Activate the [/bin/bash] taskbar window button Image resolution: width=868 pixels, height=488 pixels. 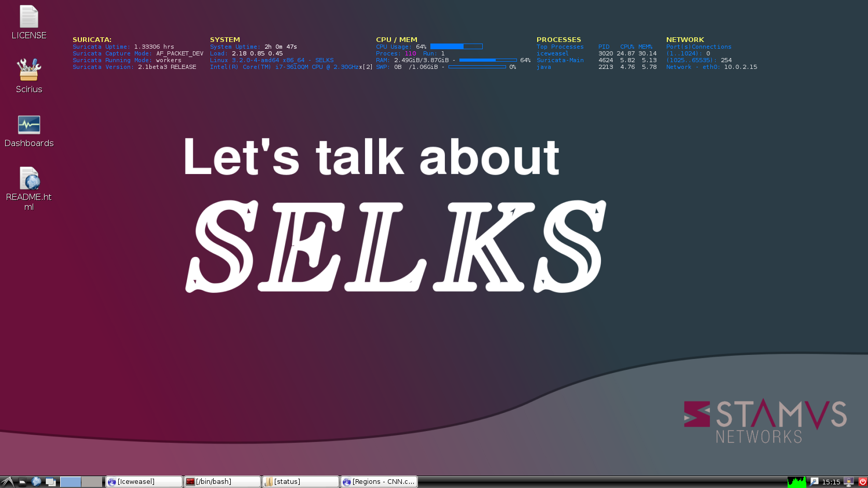coord(222,482)
